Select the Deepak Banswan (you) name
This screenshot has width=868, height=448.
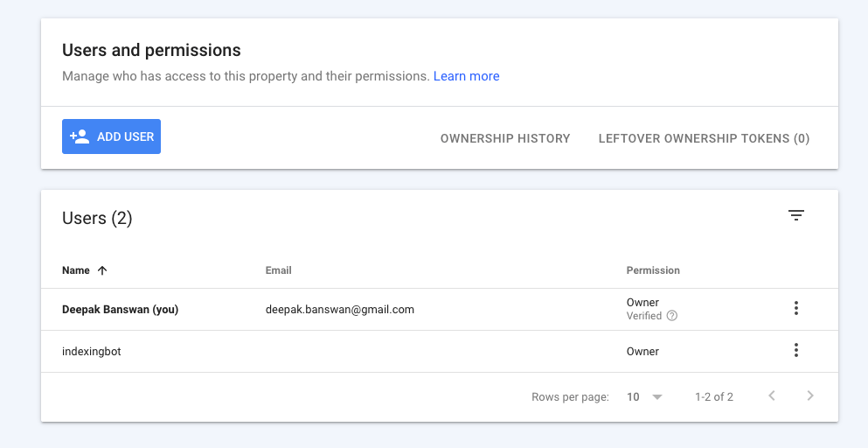click(120, 309)
